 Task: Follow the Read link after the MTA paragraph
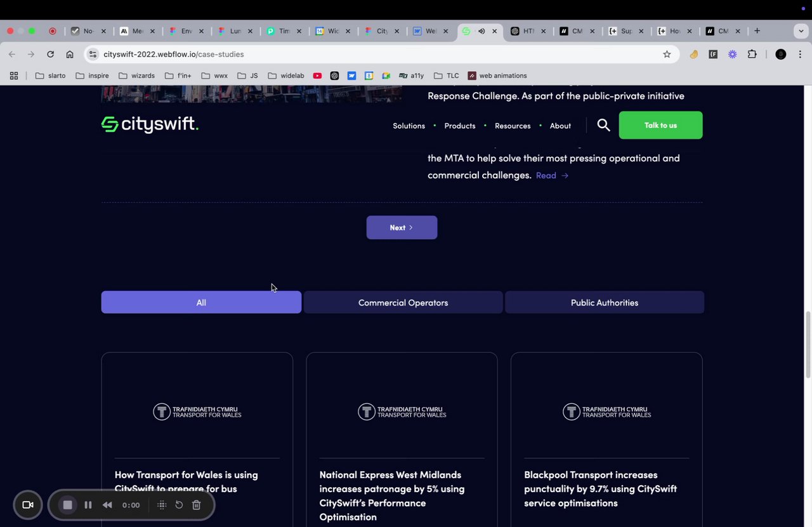pos(552,175)
